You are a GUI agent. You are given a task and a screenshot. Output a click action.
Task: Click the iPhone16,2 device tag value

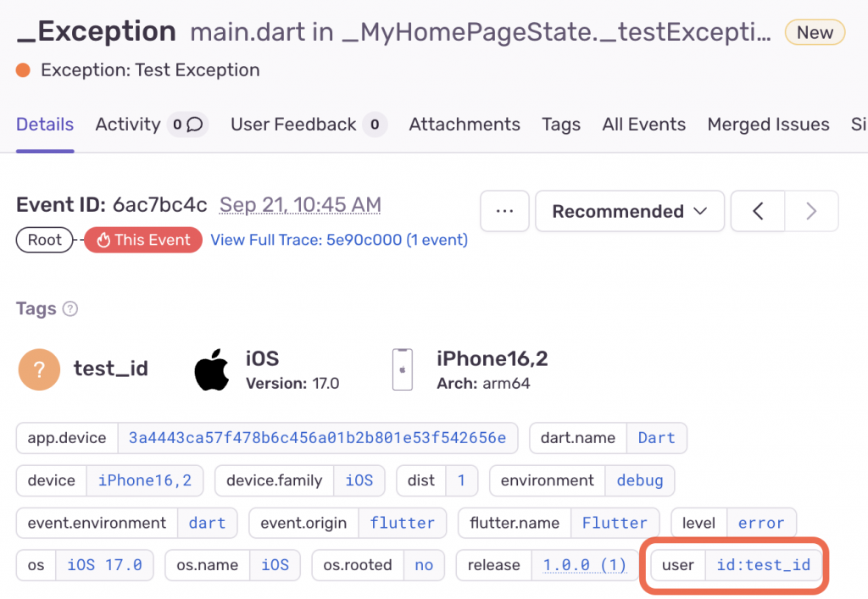click(x=145, y=480)
